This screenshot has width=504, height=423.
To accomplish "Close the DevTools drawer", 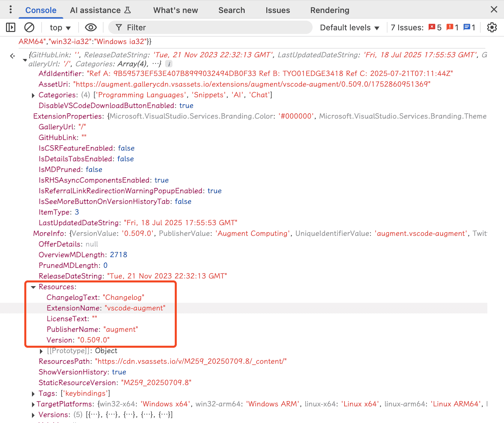I will pos(494,10).
